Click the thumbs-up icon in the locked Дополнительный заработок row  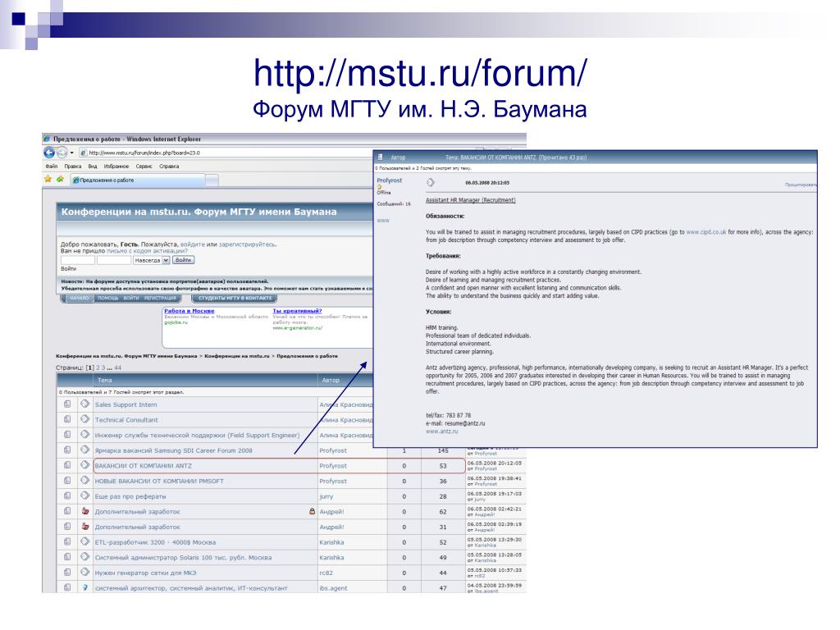(84, 511)
